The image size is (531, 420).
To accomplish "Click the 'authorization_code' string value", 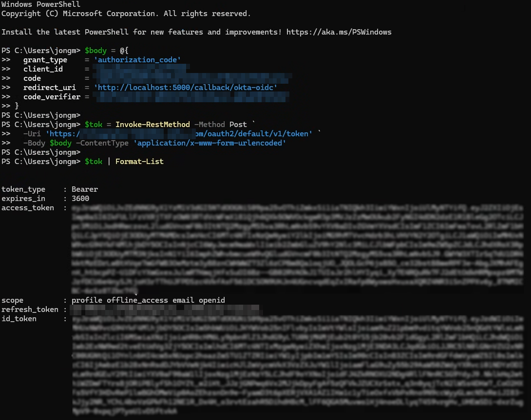I will point(137,60).
